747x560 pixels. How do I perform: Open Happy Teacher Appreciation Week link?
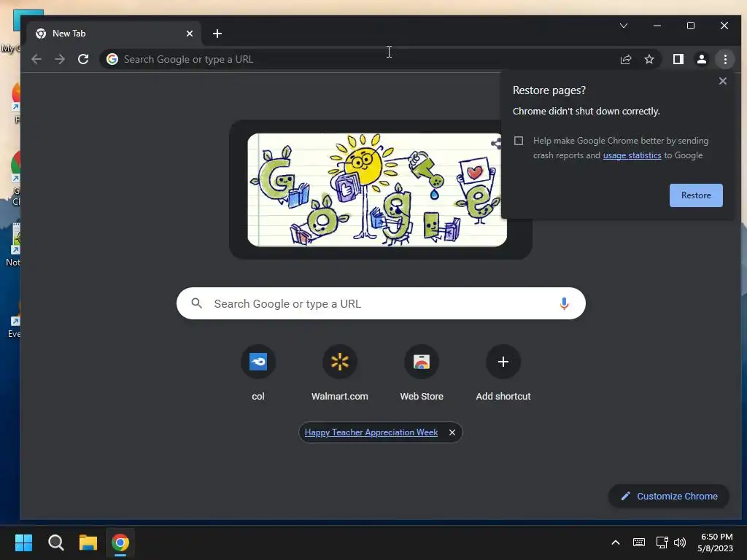tap(371, 432)
